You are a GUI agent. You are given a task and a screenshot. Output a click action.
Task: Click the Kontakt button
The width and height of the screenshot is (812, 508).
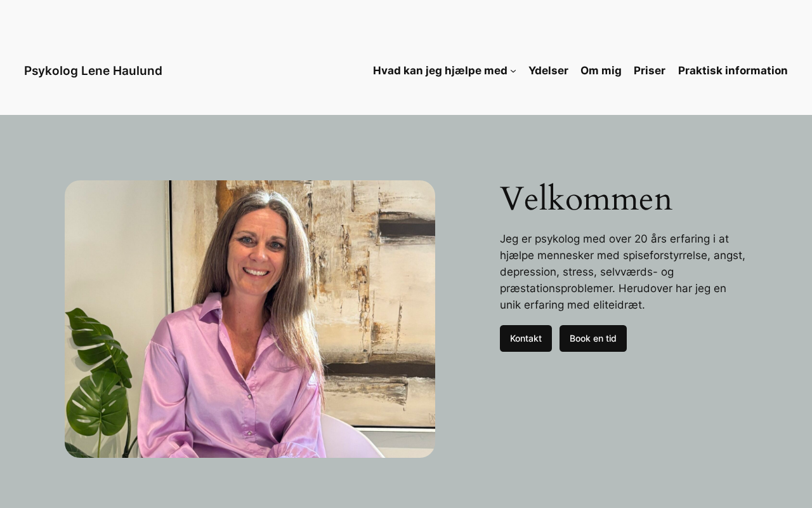click(x=526, y=338)
